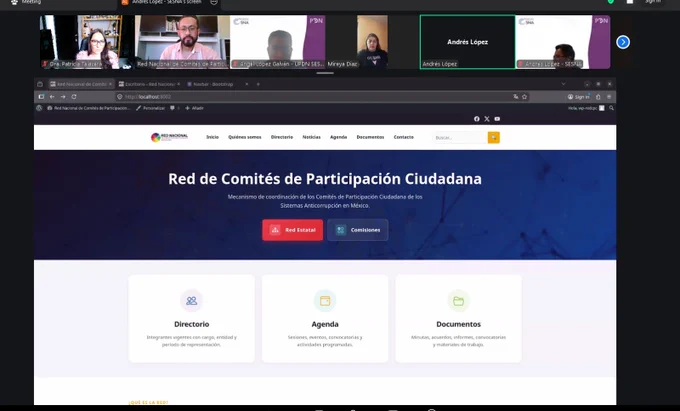Click the Zoom Sign in button at top right
The width and height of the screenshot is (680, 411).
point(652,2)
